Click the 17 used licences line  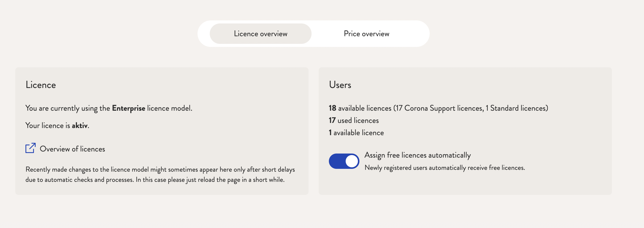[354, 120]
